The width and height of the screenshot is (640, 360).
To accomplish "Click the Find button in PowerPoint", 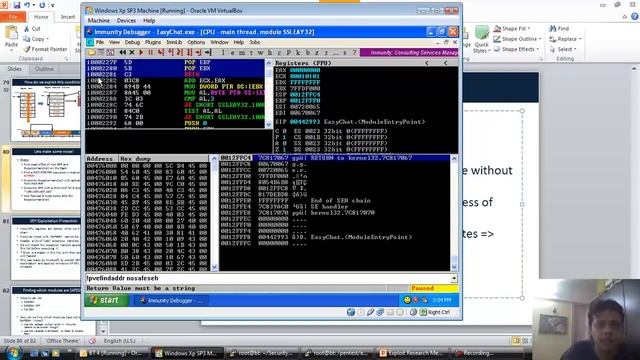I will tap(559, 29).
